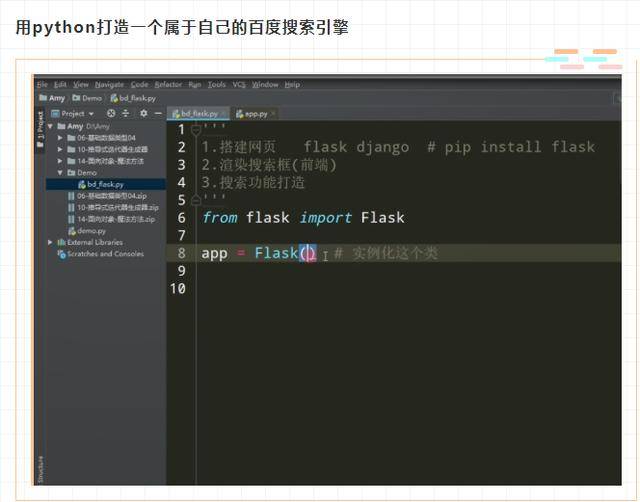The width and height of the screenshot is (640, 502).
Task: Click the 'app' variable on line 8
Action: coord(214,253)
